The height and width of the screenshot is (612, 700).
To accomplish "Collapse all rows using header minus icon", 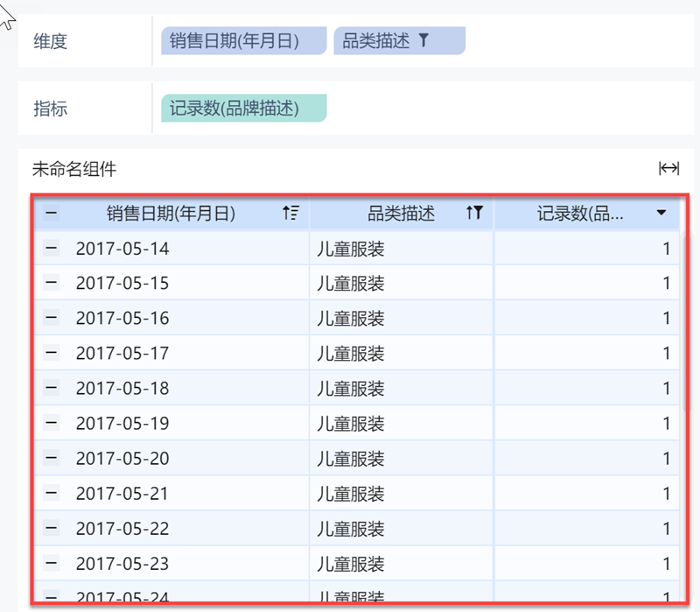I will pos(52,213).
